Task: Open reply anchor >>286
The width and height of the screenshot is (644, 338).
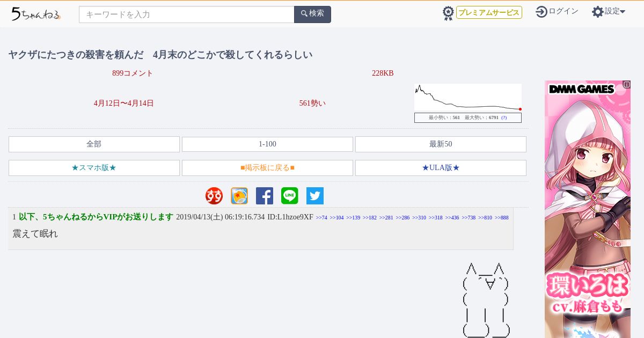Action: coord(402,218)
